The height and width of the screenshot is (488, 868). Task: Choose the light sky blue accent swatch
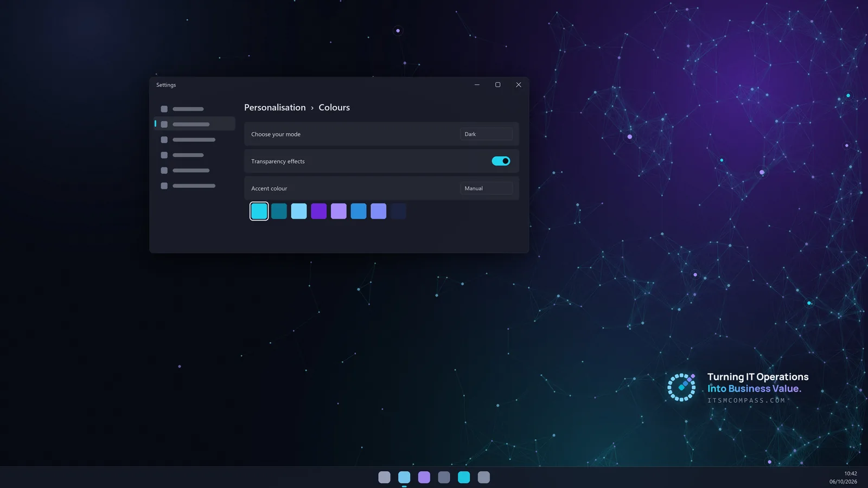(299, 211)
